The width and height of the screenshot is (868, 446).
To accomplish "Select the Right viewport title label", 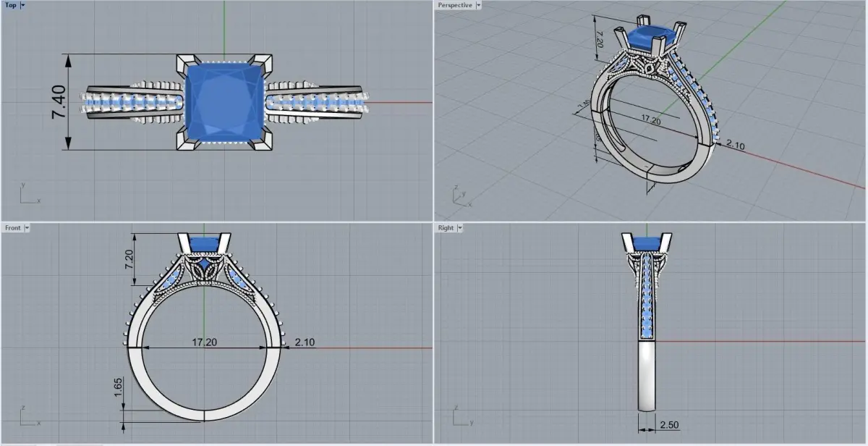I will pyautogui.click(x=446, y=227).
